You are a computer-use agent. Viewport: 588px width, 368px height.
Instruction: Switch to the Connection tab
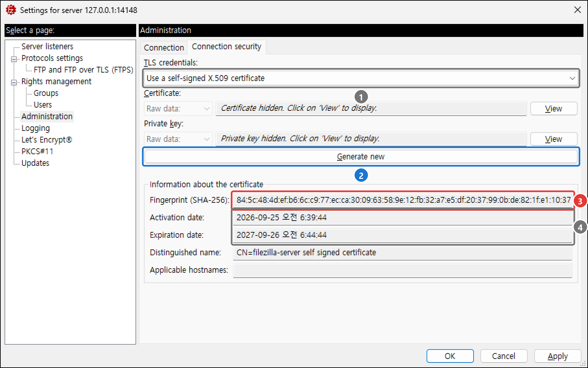click(164, 48)
